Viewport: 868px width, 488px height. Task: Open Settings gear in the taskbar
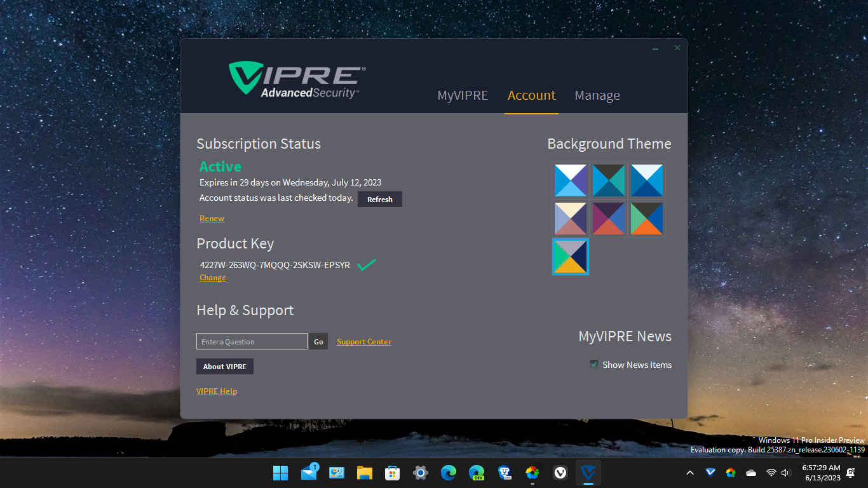click(420, 473)
